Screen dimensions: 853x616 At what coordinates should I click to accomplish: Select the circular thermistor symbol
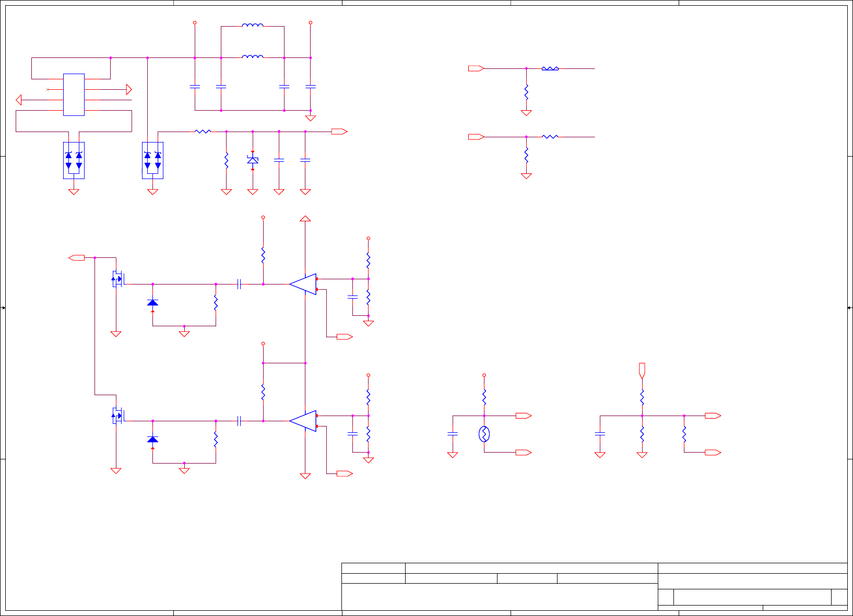(484, 434)
